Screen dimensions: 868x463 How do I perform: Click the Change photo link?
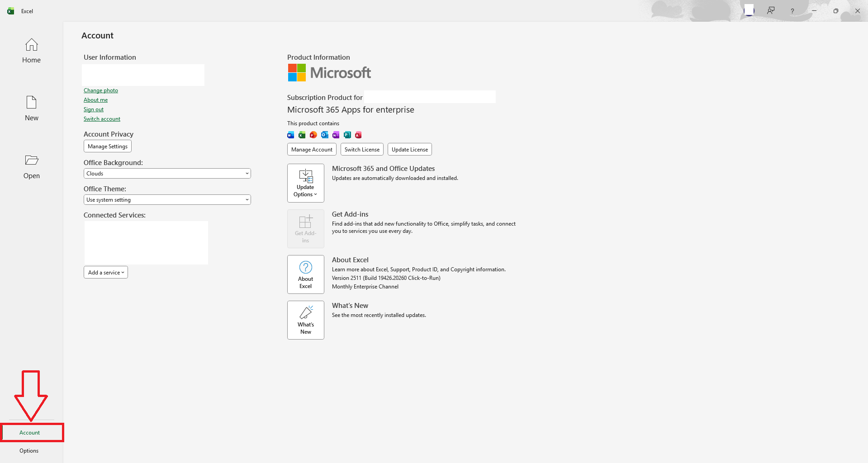point(101,90)
